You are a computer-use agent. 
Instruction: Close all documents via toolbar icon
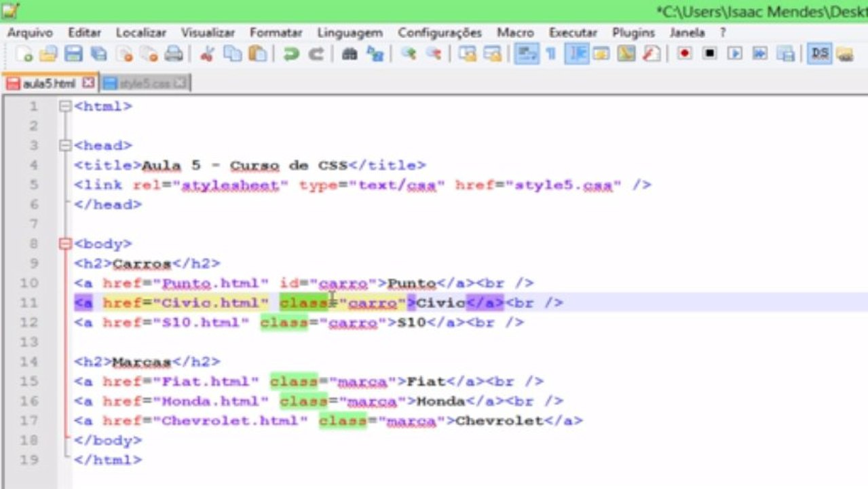pyautogui.click(x=149, y=54)
